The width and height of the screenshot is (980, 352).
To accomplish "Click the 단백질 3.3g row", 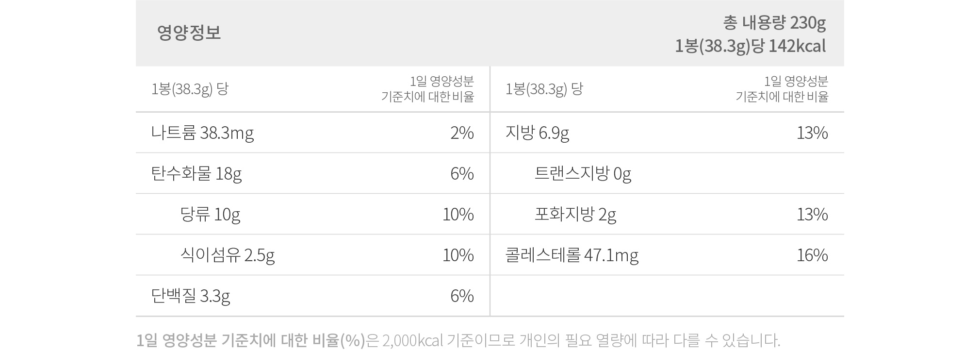I will pos(312,296).
